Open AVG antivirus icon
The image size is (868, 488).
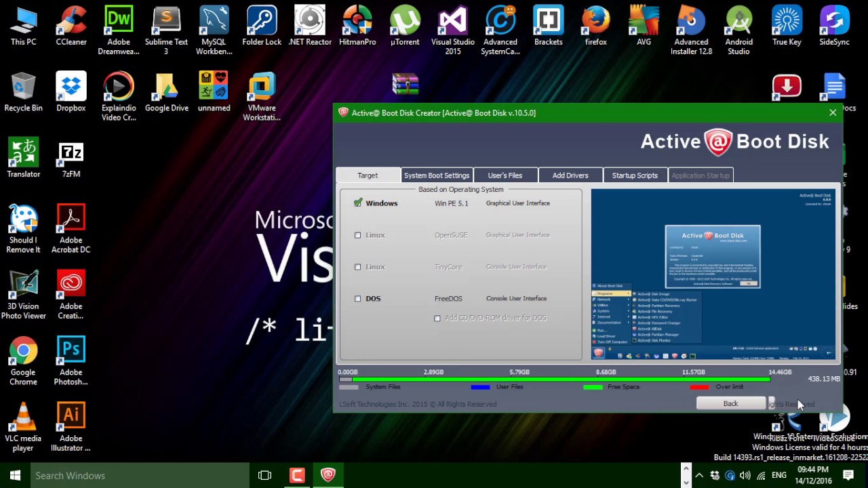[x=644, y=27]
